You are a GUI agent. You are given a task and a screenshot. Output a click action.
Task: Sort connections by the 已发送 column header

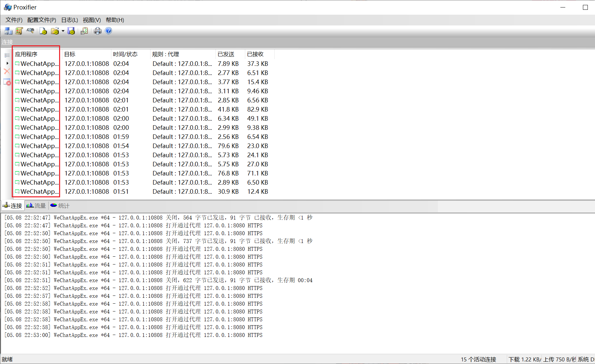pos(226,54)
